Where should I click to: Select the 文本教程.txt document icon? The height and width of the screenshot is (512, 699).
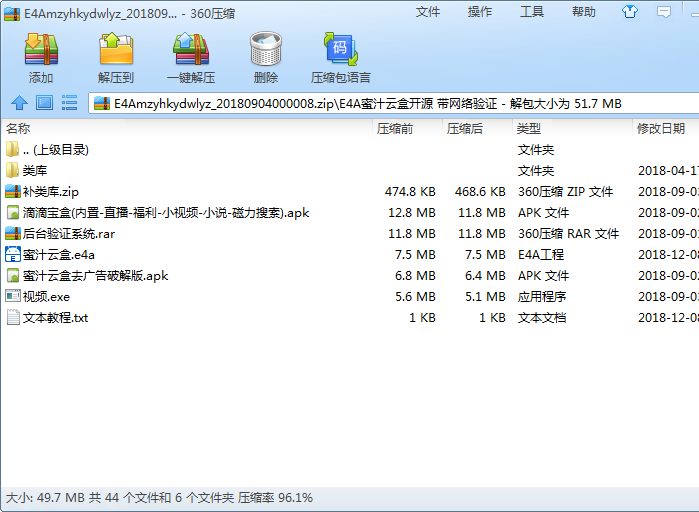[13, 317]
